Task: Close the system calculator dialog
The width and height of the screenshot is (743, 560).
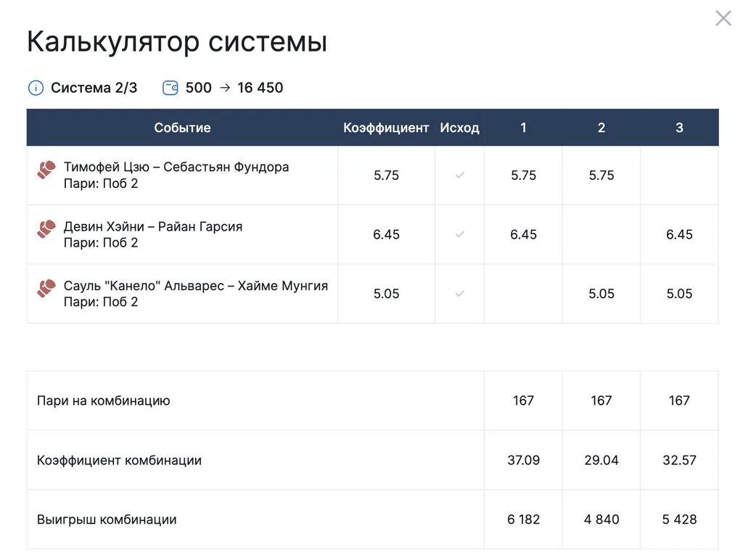Action: tap(723, 18)
